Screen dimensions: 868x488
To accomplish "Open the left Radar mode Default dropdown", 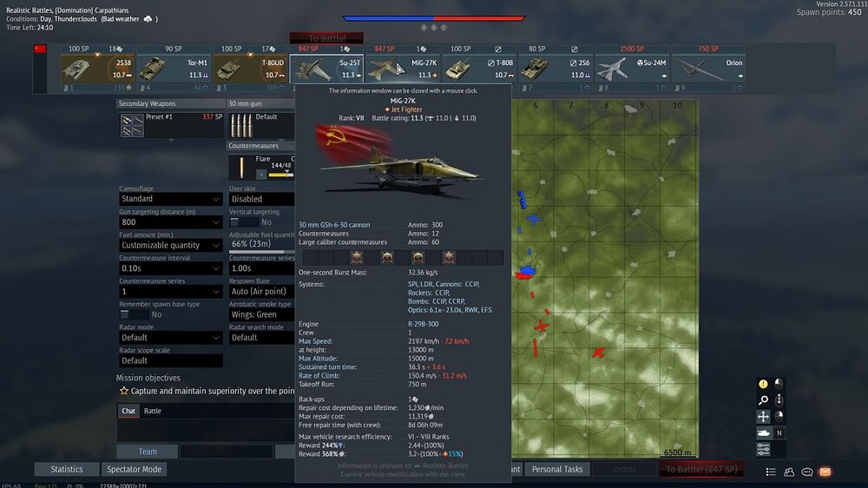I will click(170, 337).
